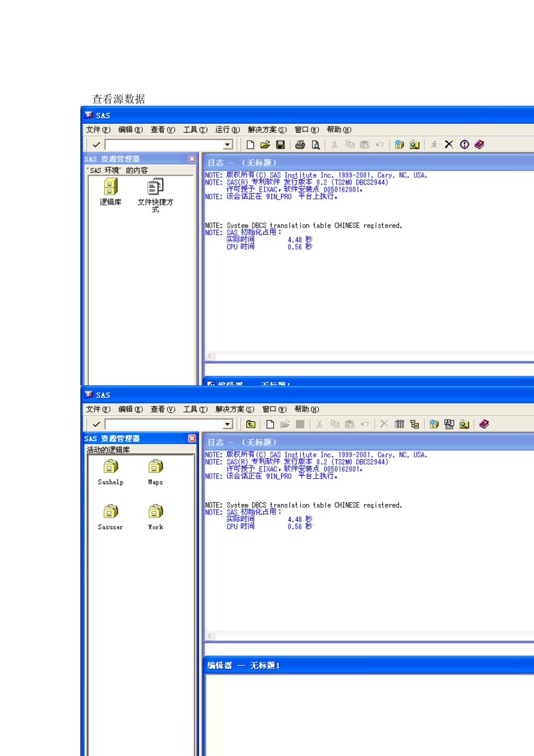Click command input field in upper SAS window
534x756 pixels.
pyautogui.click(x=164, y=145)
